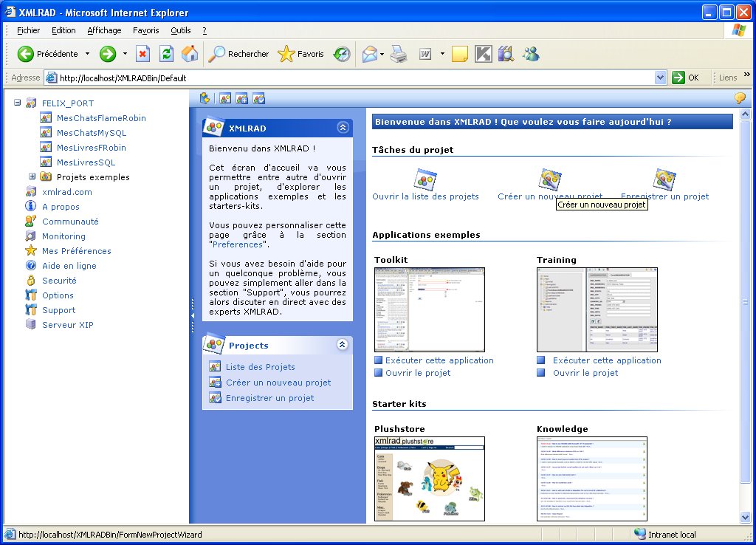The width and height of the screenshot is (756, 545).
Task: Click the Plushstore starter kit thumbnail
Action: coord(429,479)
